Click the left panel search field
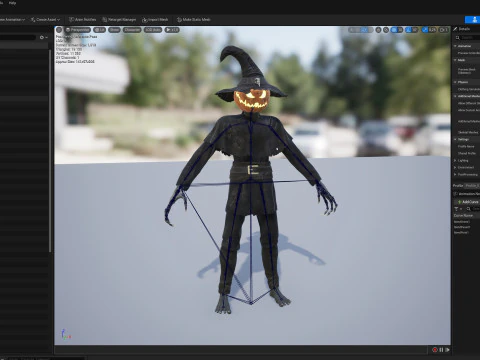 pyautogui.click(x=18, y=37)
